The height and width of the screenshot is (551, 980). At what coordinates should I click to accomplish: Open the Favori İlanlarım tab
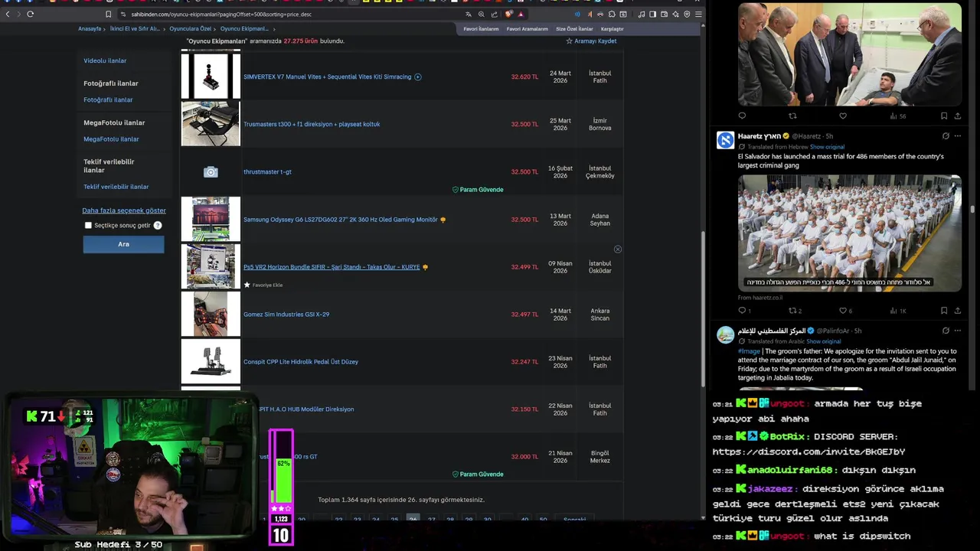click(x=481, y=29)
